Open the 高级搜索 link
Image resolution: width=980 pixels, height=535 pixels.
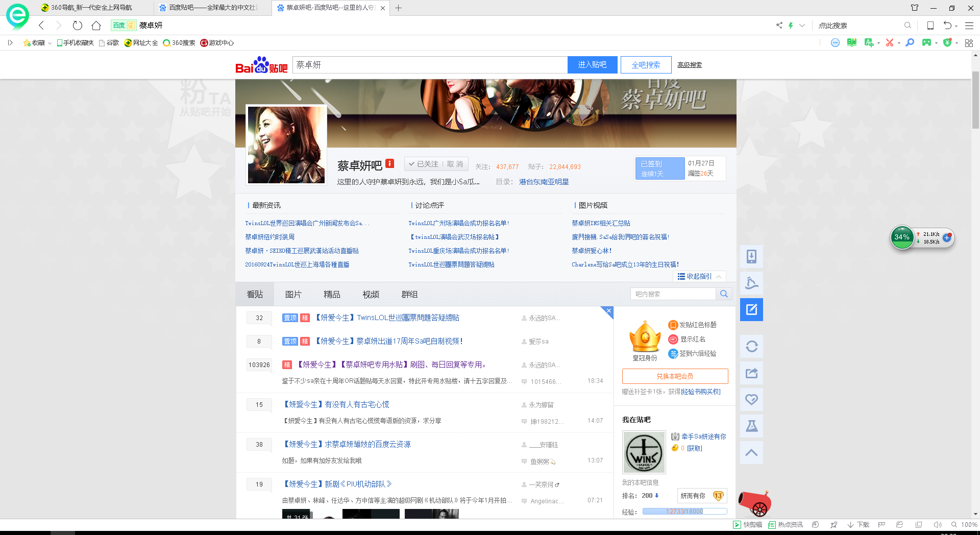(690, 65)
